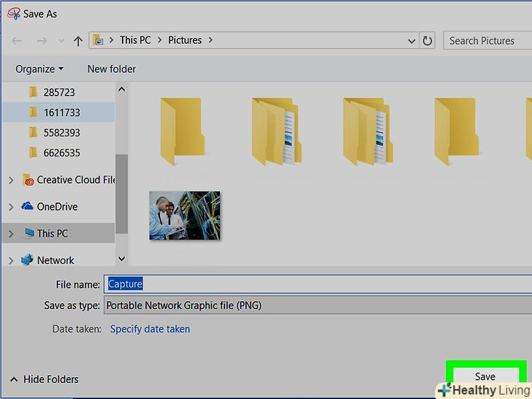Viewport: 532px width, 399px height.
Task: Click the sidebar scrollbar thumb
Action: point(121,194)
